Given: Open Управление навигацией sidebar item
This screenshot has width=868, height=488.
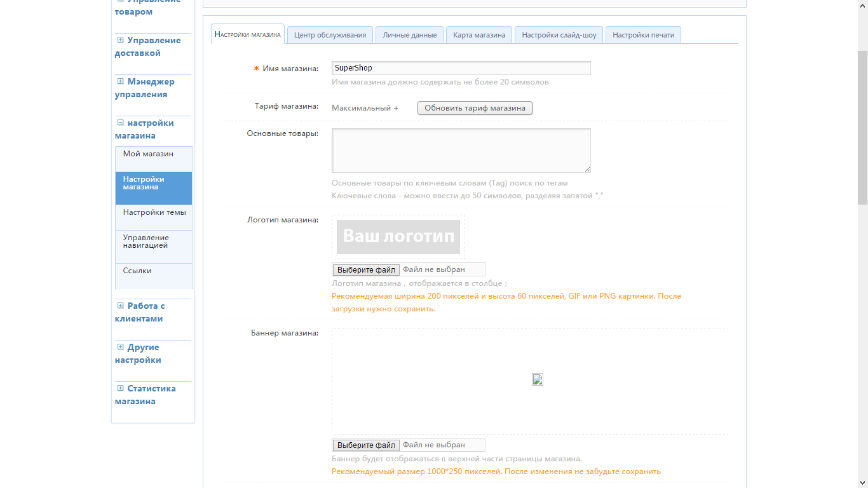Looking at the screenshot, I should (x=154, y=247).
